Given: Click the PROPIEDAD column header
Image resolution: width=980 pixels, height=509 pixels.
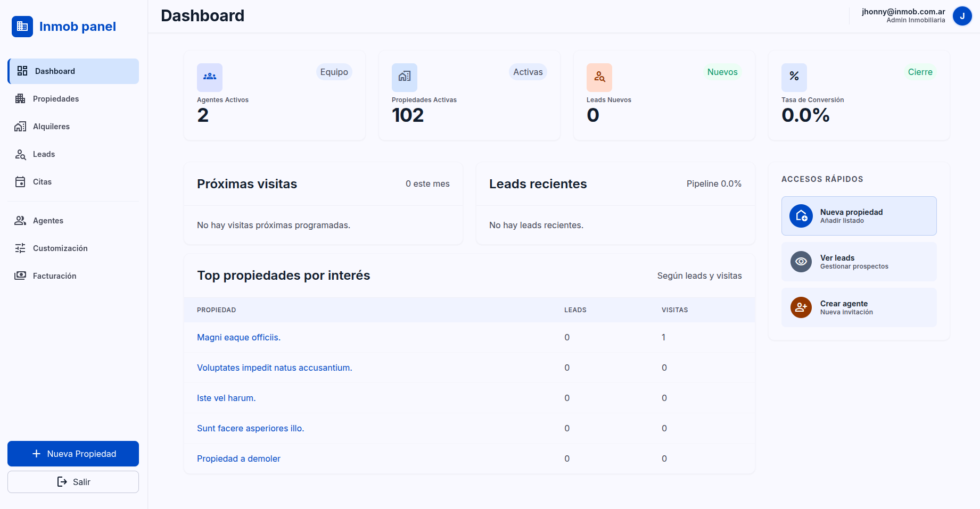Looking at the screenshot, I should 216,310.
